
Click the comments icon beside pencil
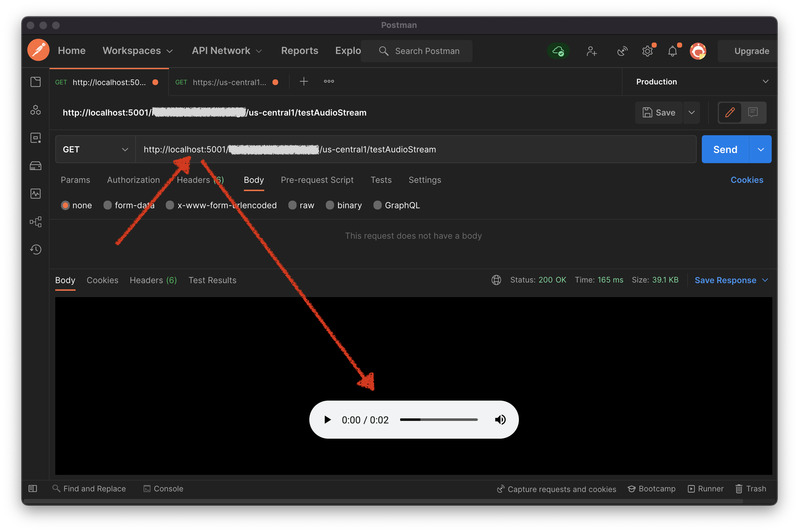pyautogui.click(x=753, y=112)
